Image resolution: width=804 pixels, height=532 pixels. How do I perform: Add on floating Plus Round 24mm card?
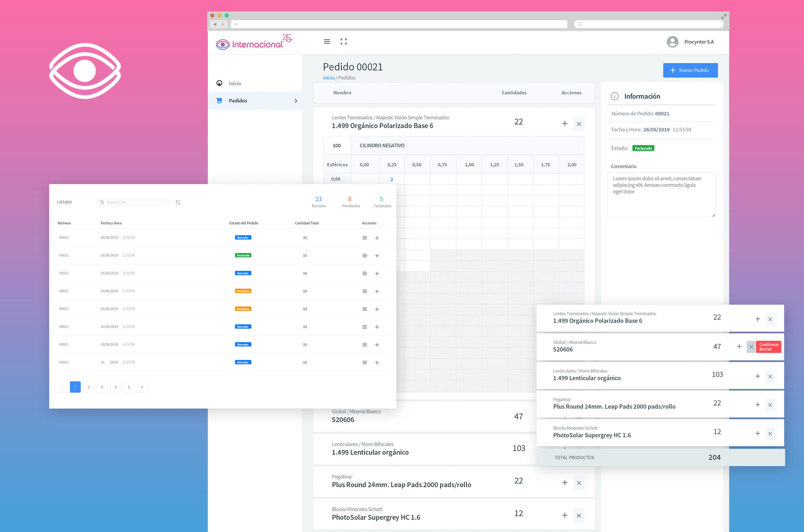757,405
